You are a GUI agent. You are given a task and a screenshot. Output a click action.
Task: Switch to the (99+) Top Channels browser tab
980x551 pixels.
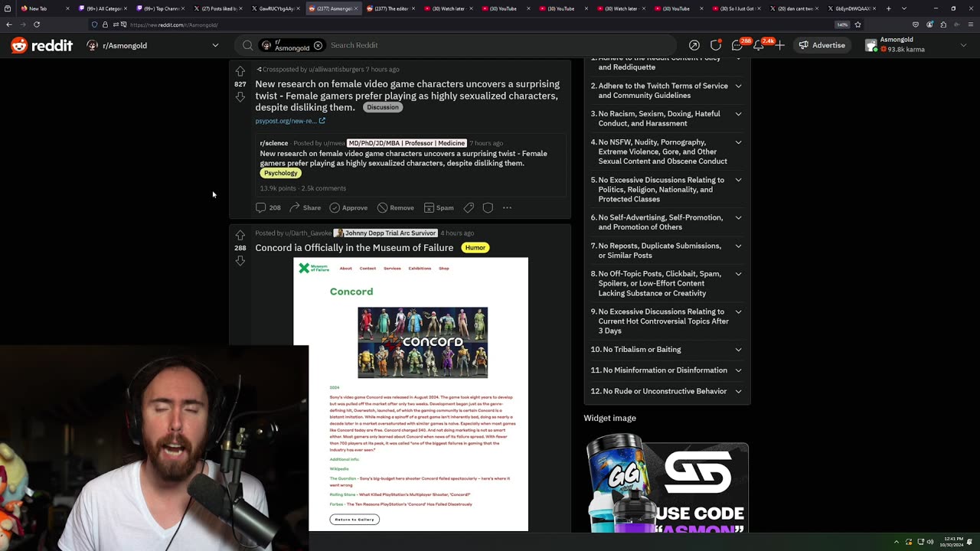click(161, 8)
